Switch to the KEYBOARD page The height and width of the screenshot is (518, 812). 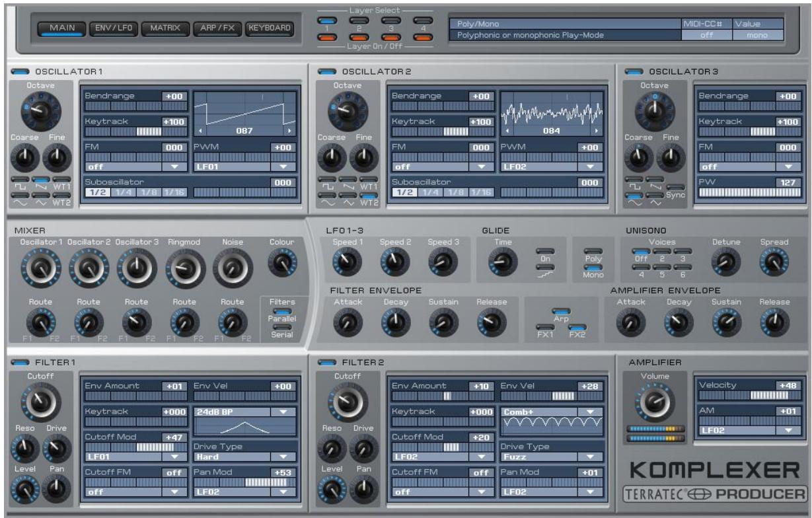coord(269,28)
